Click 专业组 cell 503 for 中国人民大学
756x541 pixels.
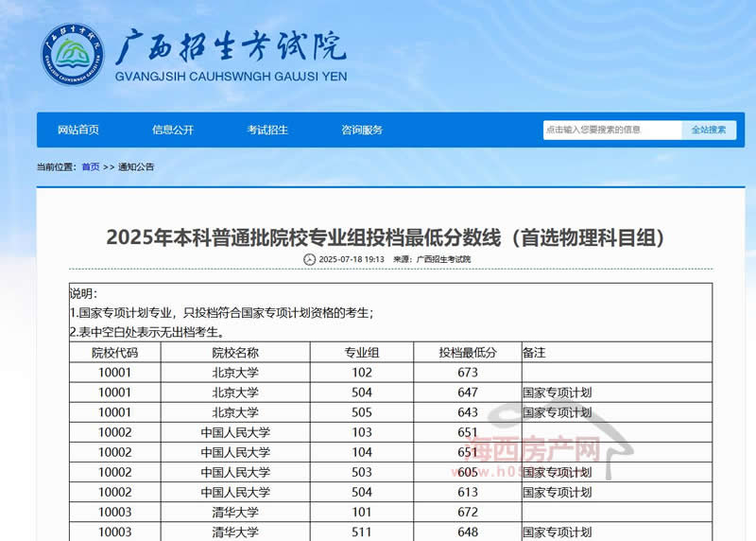coord(362,473)
